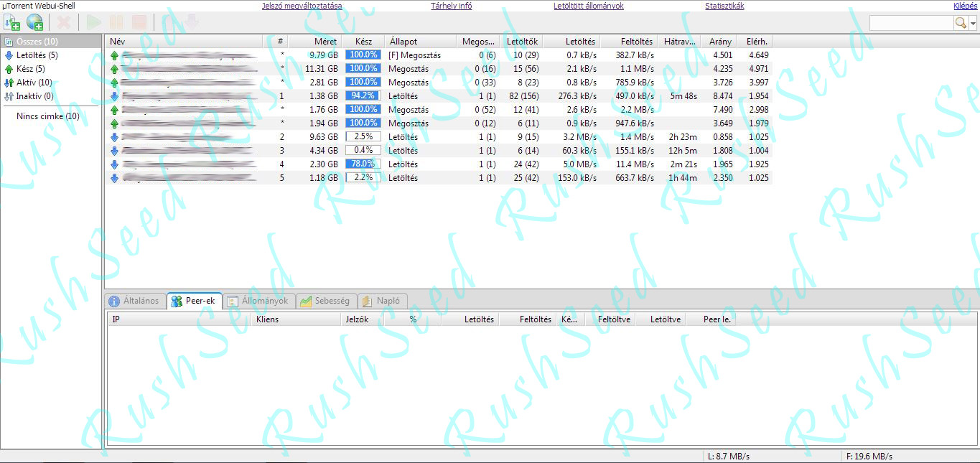Open the search engine dropdown arrow
980x463 pixels.
tap(973, 23)
